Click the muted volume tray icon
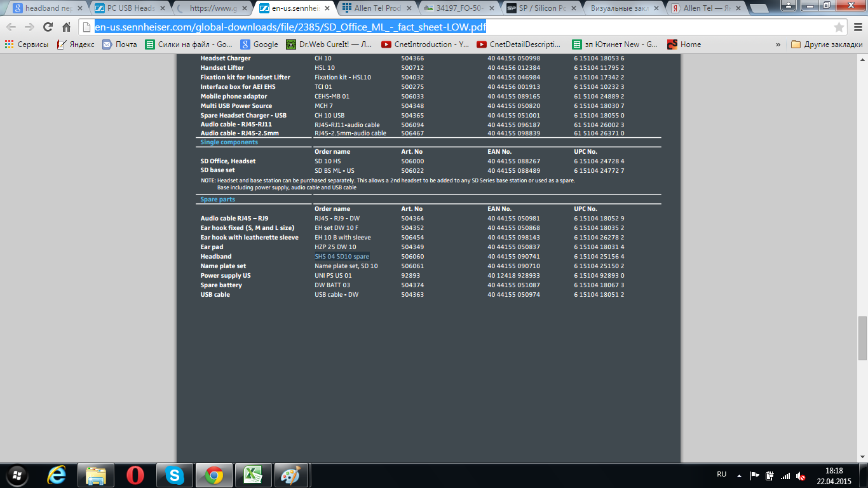This screenshot has width=868, height=488. click(x=801, y=475)
